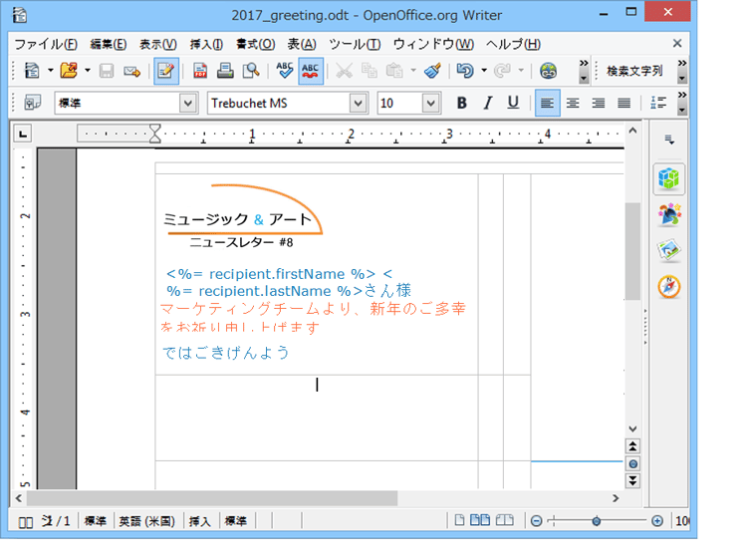Adjust line spacing icon
Screen dimensions: 747x560
pos(659,103)
